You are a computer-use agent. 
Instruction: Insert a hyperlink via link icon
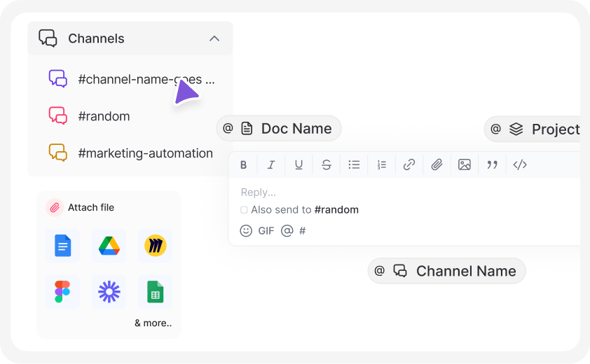coord(409,165)
